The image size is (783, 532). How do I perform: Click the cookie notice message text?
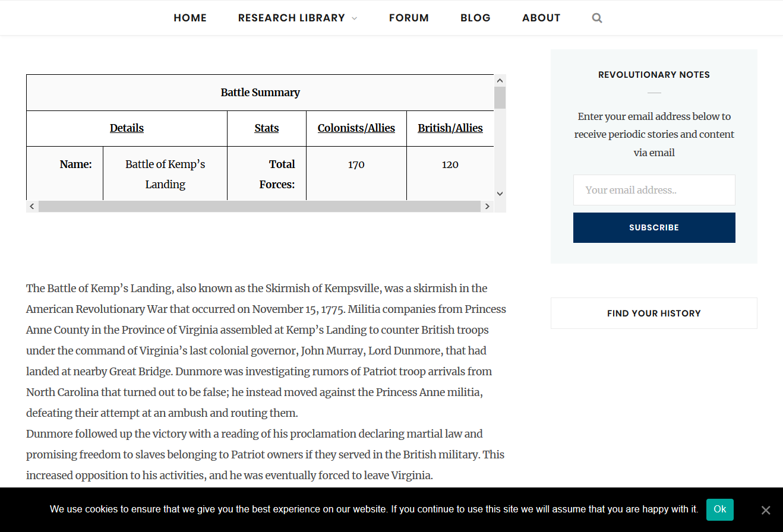pyautogui.click(x=374, y=509)
